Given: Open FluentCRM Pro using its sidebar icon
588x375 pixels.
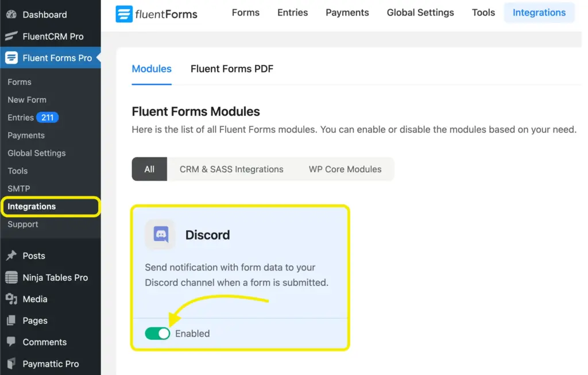Looking at the screenshot, I should [11, 36].
